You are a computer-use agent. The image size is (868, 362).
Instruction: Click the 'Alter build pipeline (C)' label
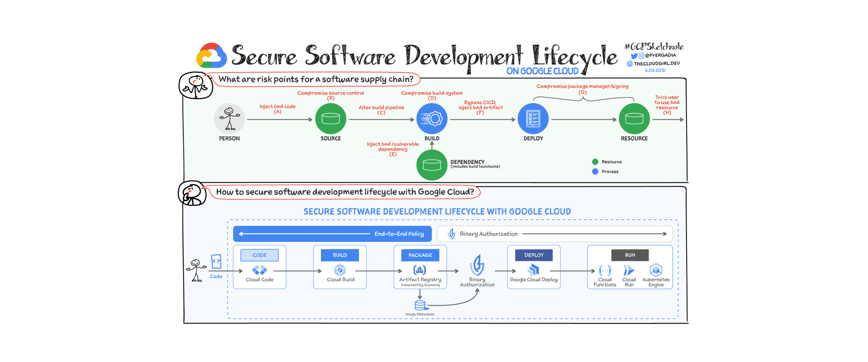coord(381,110)
